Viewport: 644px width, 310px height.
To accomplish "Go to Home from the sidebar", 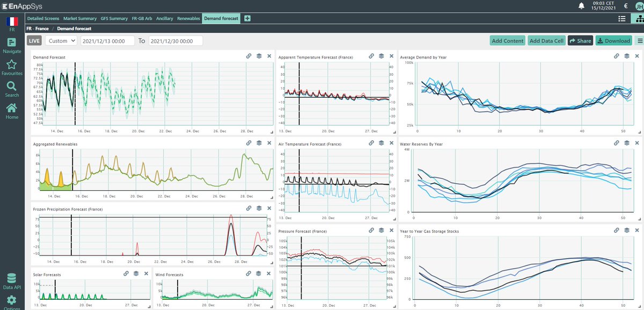I will tap(12, 112).
